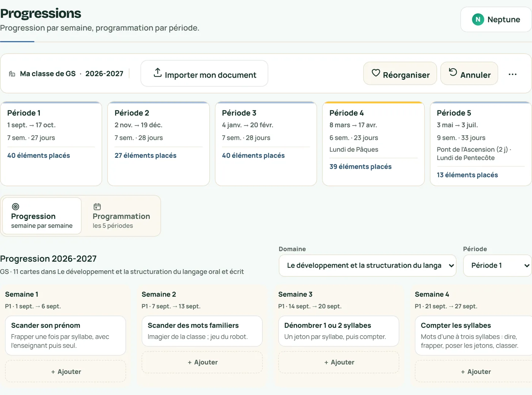532x395 pixels.
Task: Select the highlighted Période 4 card
Action: pos(374,144)
